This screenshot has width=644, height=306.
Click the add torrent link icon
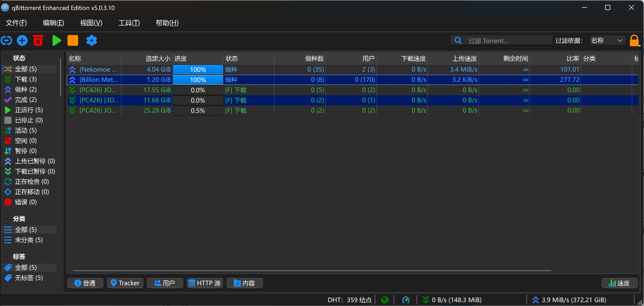point(7,40)
